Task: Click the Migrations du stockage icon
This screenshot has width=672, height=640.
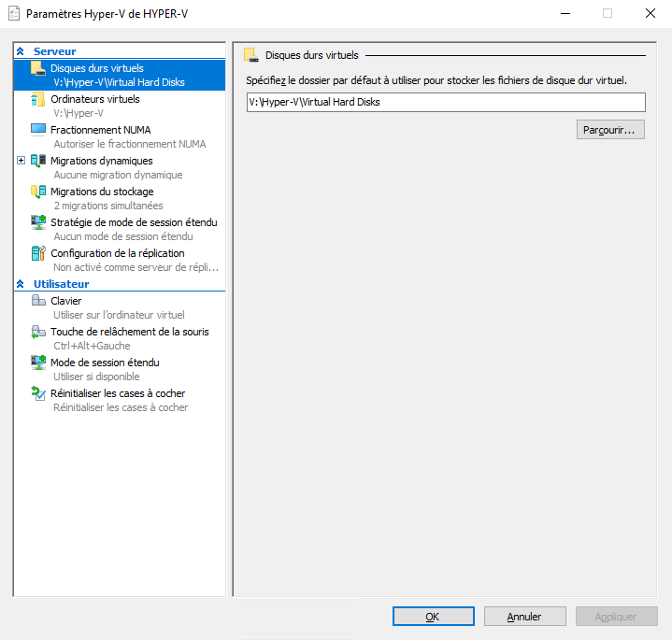Action: tap(38, 192)
